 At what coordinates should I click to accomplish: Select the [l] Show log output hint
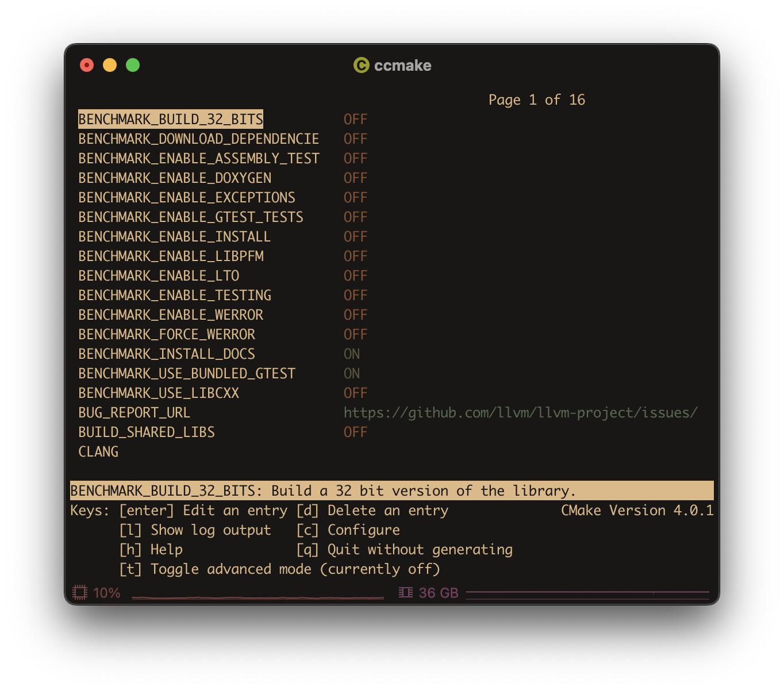click(x=195, y=530)
